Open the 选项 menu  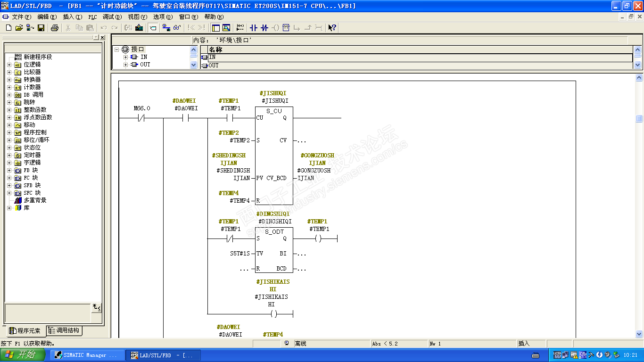click(x=163, y=17)
